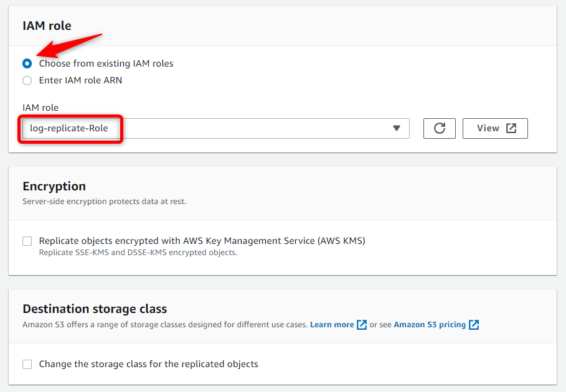566x392 pixels.
Task: Click the refresh IAM roles icon button
Action: 440,128
